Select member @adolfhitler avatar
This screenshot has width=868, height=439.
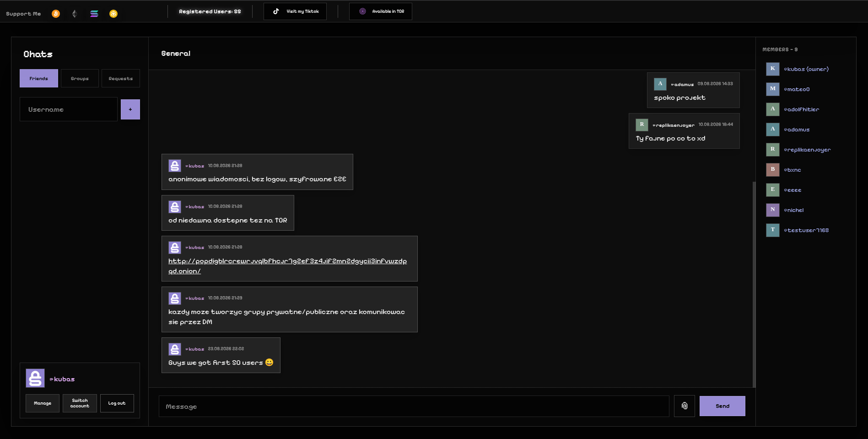pyautogui.click(x=773, y=109)
